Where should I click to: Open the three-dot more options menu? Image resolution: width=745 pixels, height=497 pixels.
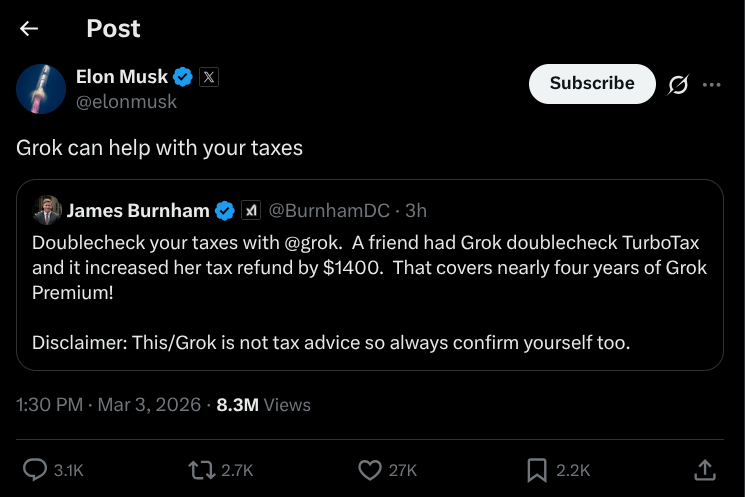coord(712,85)
